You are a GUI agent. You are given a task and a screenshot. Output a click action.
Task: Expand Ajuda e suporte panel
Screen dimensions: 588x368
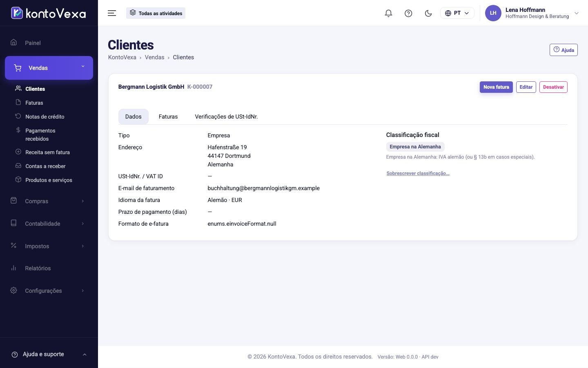pos(49,354)
